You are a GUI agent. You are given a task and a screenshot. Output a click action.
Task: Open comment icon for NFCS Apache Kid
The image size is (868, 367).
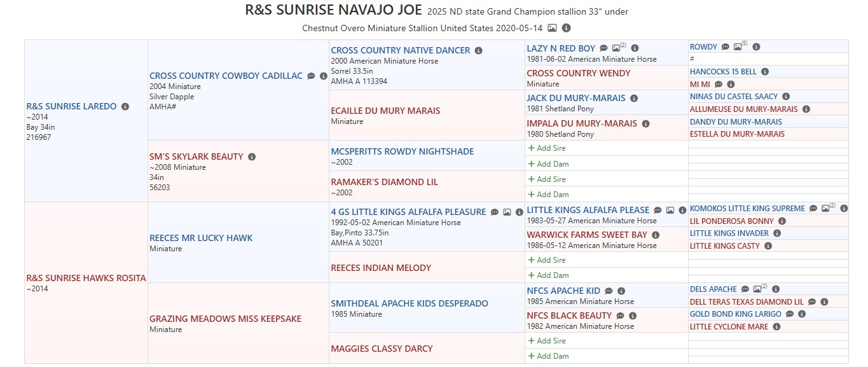coord(609,291)
